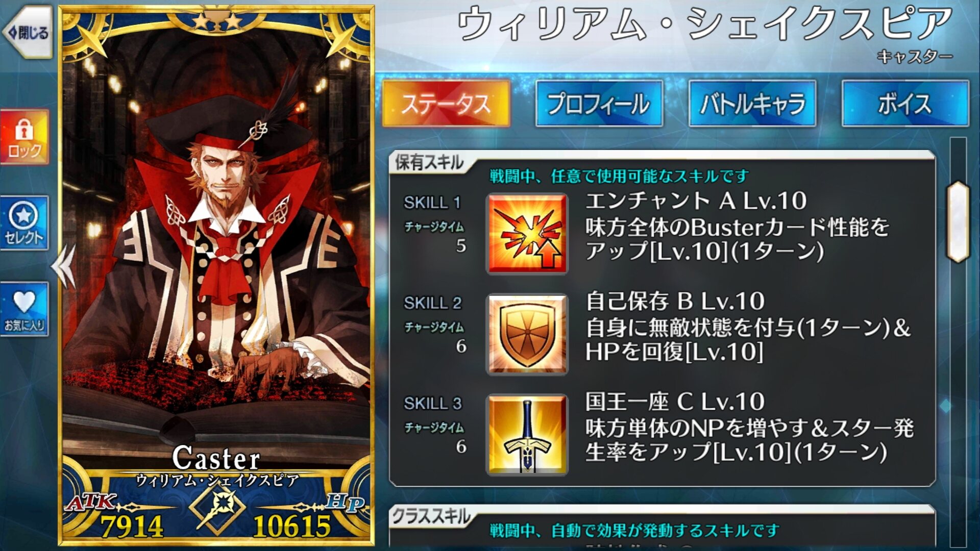Switch to the プロフィール tab
The height and width of the screenshot is (551, 980).
click(x=599, y=104)
